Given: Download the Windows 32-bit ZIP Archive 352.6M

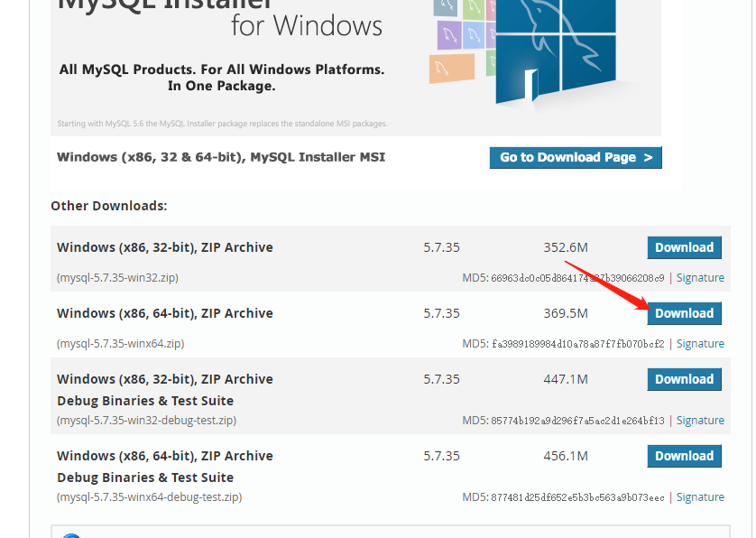Looking at the screenshot, I should [x=684, y=247].
